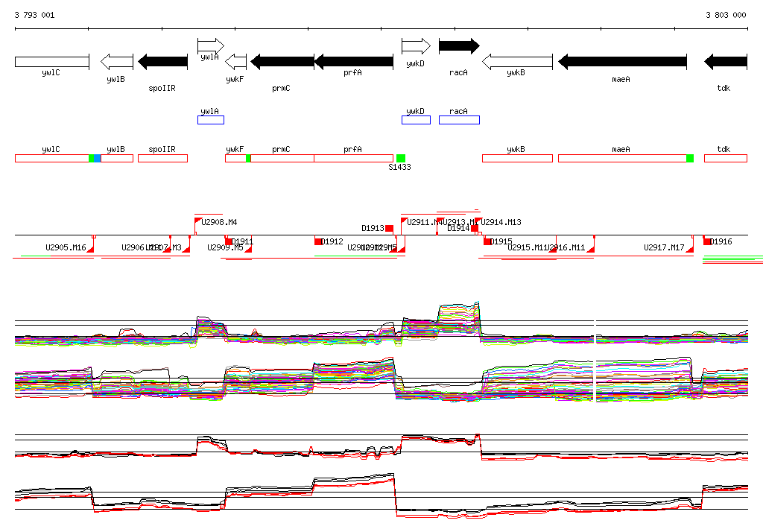The image size is (763, 532).
Task: Click the blue racA annotation box
Action: click(x=459, y=120)
